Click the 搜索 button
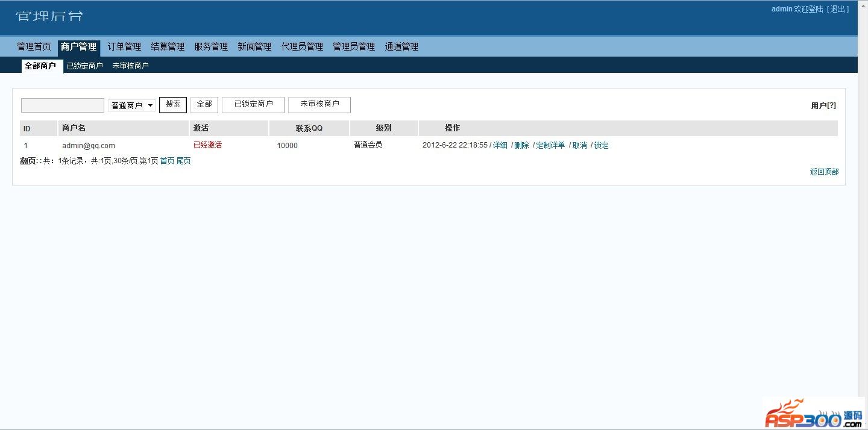Viewport: 868px width, 430px height. tap(173, 105)
